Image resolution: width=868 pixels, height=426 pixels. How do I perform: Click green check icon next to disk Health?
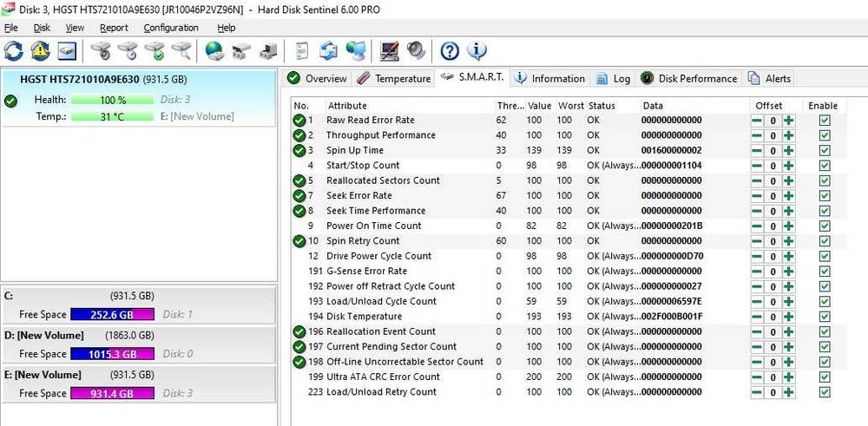point(10,102)
